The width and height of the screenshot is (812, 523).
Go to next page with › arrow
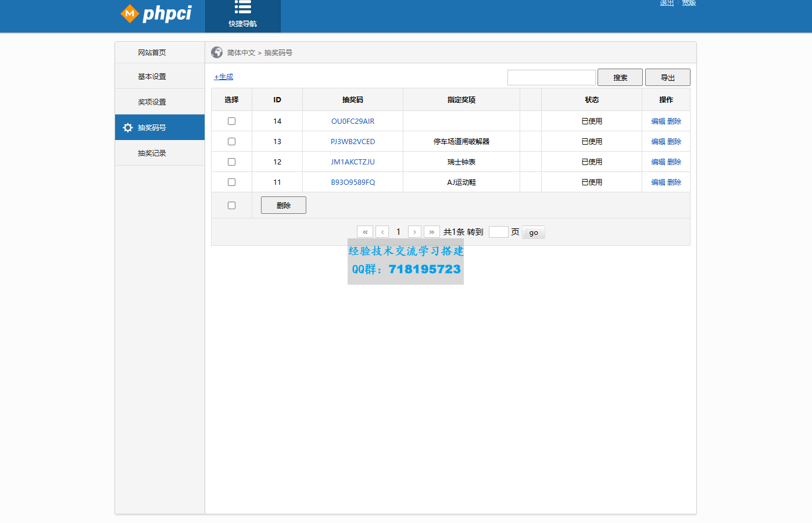click(414, 231)
